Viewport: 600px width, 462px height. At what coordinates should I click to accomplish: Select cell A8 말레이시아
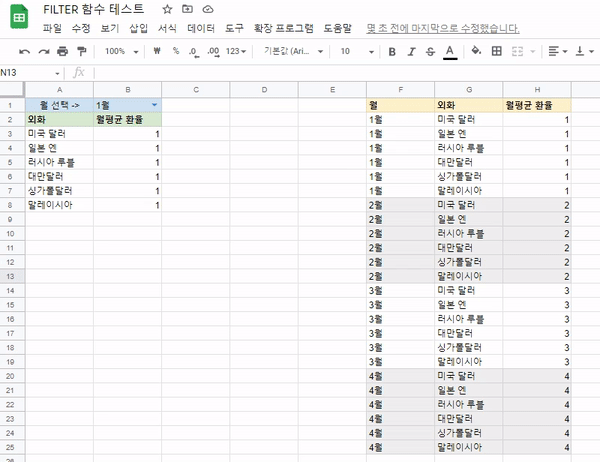point(59,205)
